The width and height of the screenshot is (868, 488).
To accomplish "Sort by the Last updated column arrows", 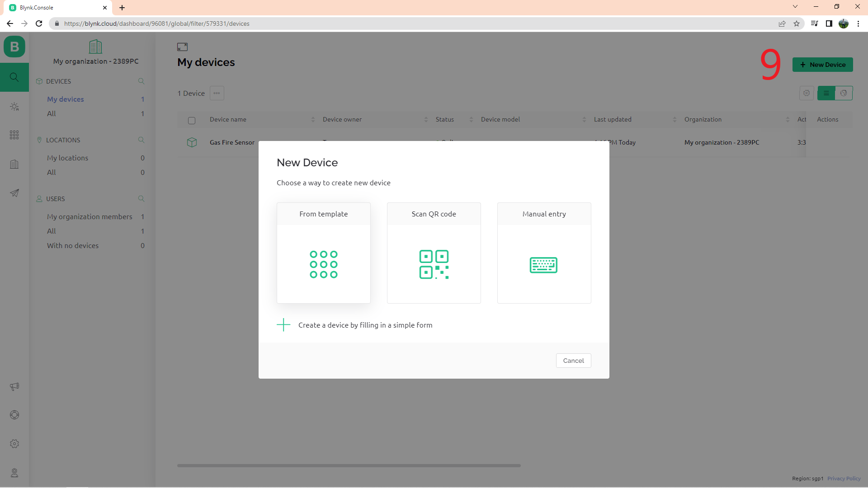I will (x=675, y=120).
